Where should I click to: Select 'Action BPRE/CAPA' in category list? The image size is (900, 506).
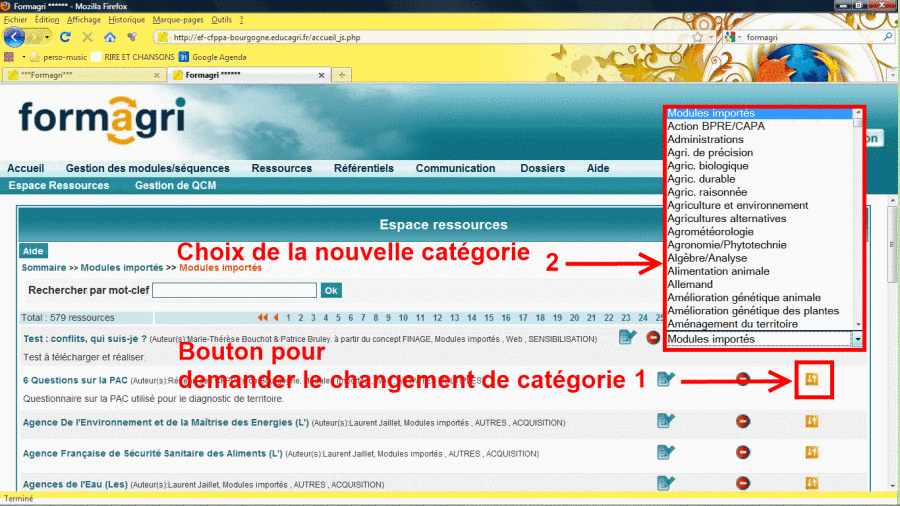click(x=716, y=126)
